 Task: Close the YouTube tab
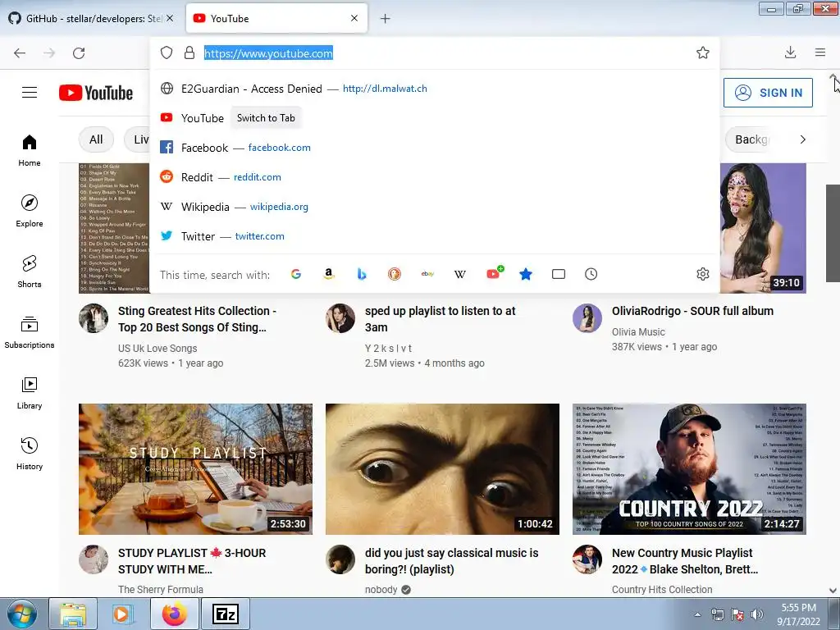(354, 18)
